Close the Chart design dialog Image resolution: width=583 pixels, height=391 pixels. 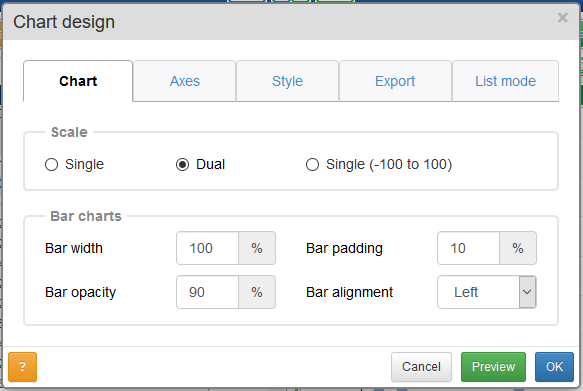(563, 17)
